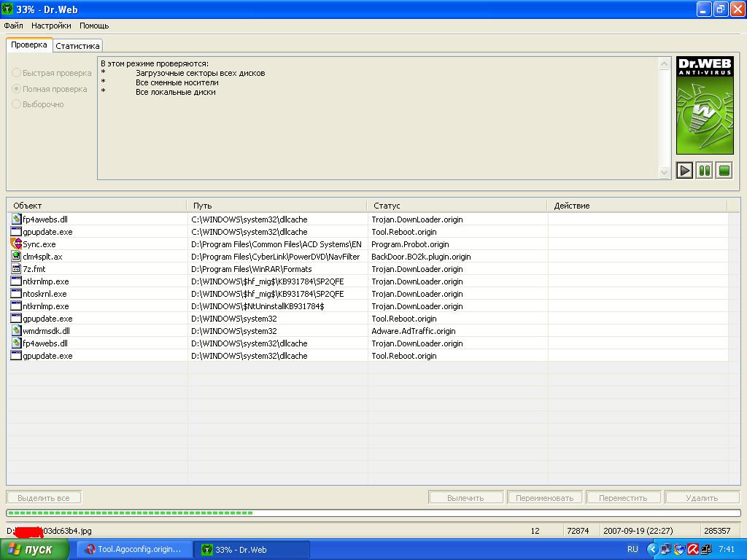Select the 7z.fmt file icon
The image size is (747, 560).
point(16,268)
